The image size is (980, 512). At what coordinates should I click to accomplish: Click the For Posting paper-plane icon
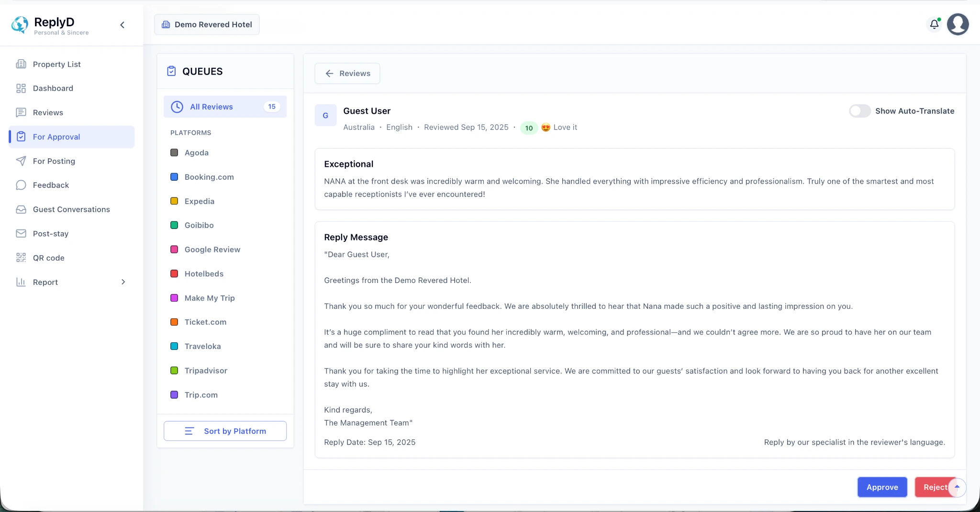click(x=21, y=161)
